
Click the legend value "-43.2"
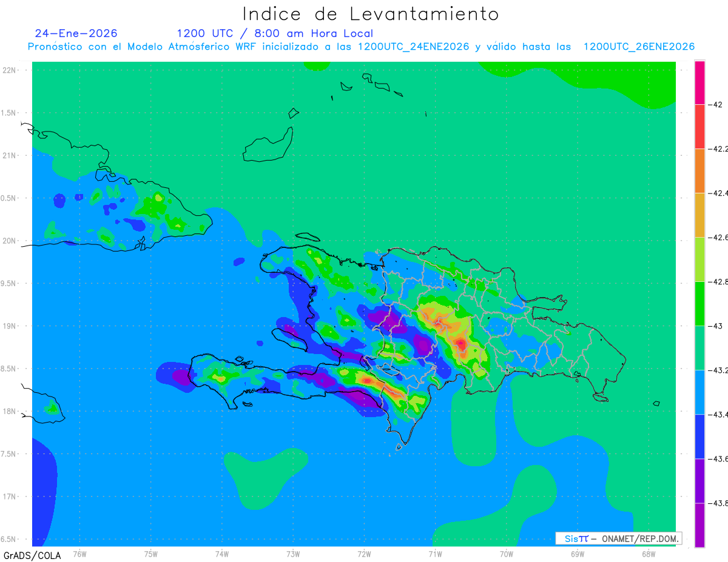point(720,370)
